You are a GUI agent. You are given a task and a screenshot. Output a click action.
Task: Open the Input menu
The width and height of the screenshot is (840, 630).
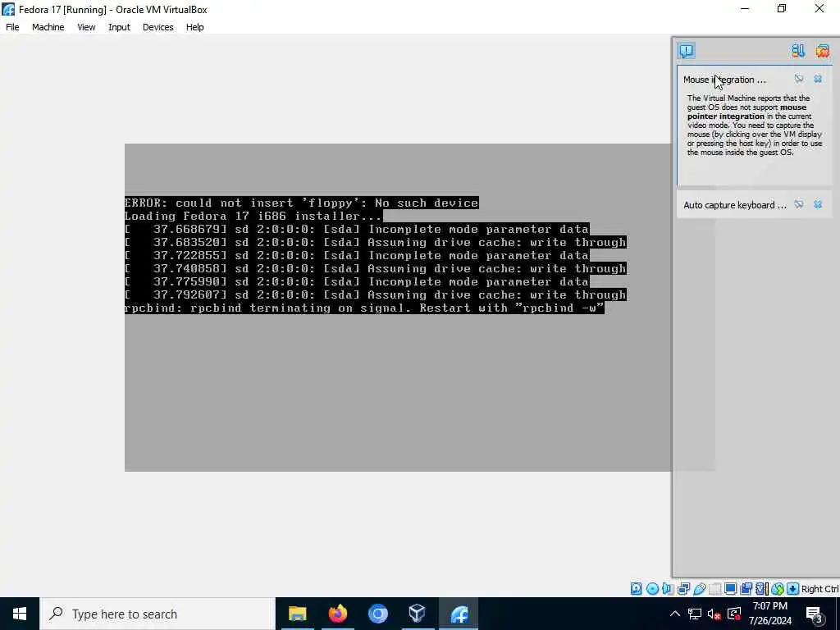tap(119, 27)
